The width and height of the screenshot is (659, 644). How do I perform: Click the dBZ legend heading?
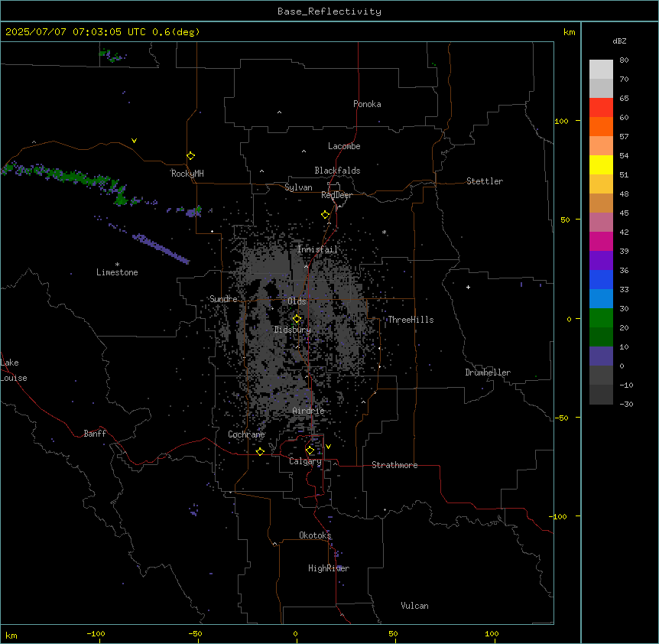[x=619, y=41]
